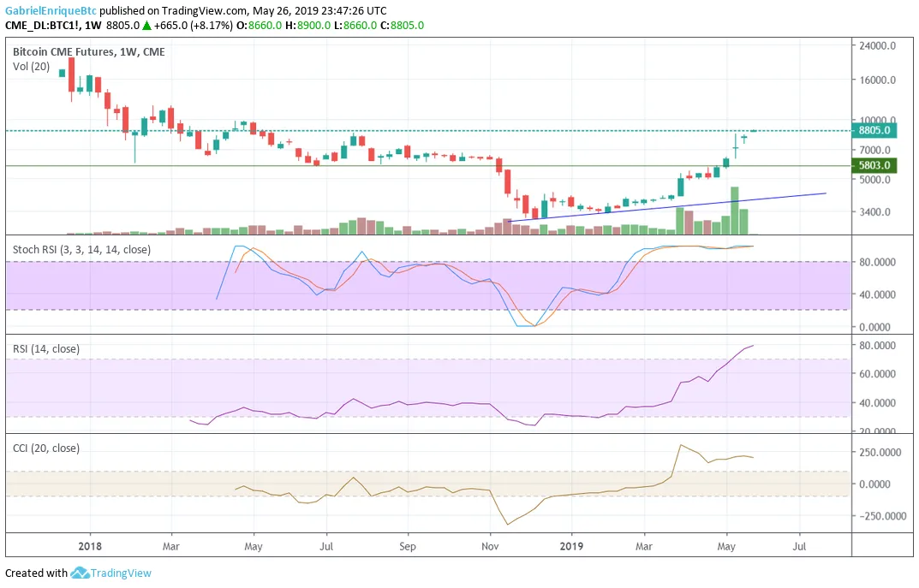Click the C:8805.0 close value in header

click(x=402, y=25)
